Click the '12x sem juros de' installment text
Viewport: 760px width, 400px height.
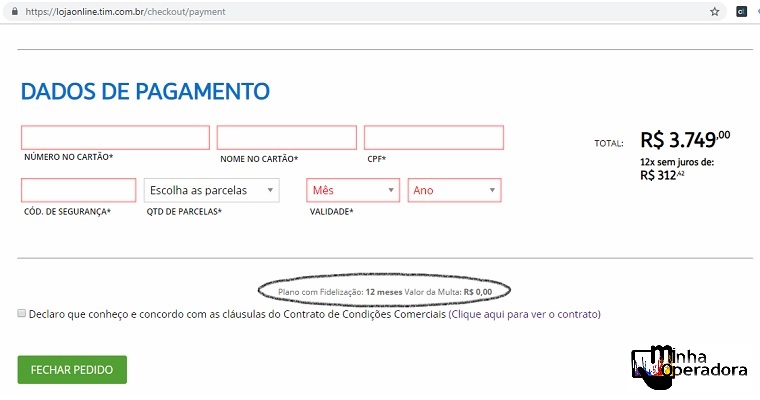click(x=676, y=162)
